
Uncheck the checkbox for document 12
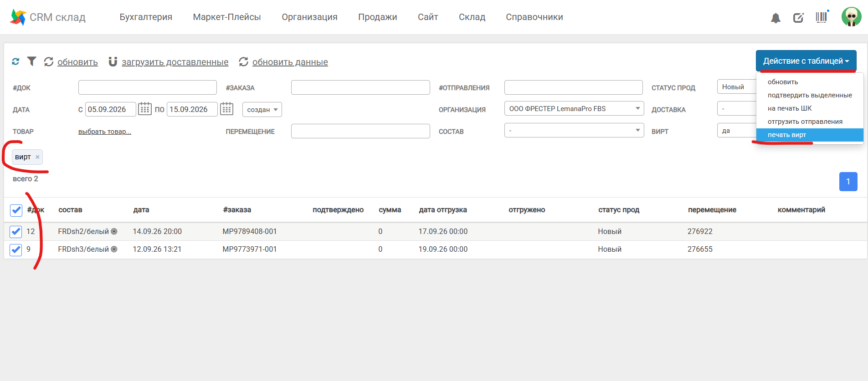[16, 232]
